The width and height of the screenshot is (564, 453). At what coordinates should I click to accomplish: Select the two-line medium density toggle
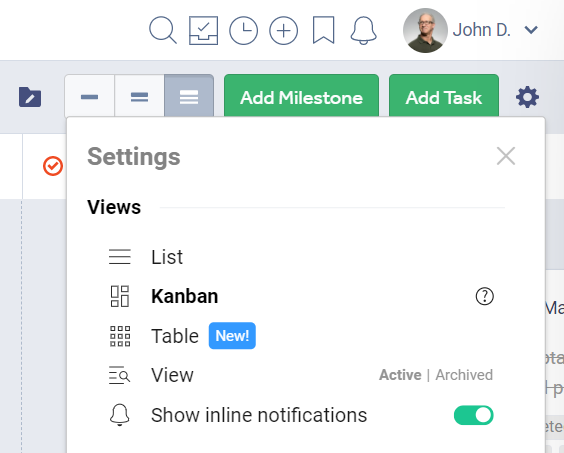[x=140, y=96]
